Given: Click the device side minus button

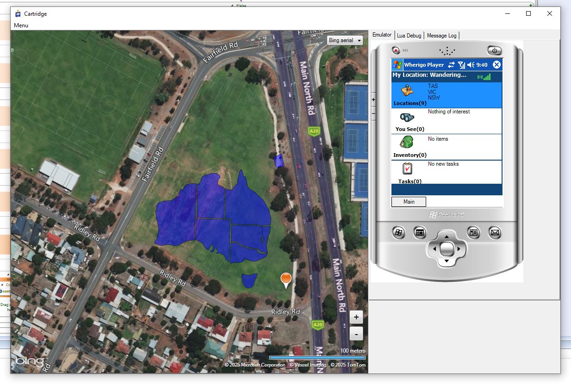Looking at the screenshot, I should (x=373, y=112).
